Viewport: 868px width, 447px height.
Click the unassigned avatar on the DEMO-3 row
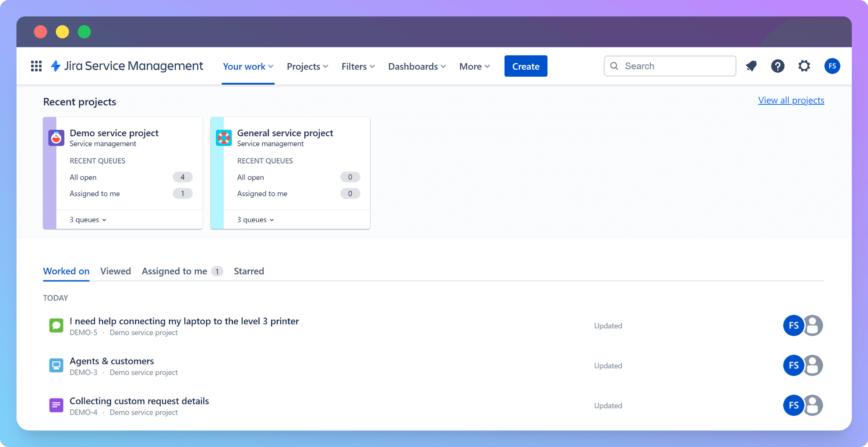click(813, 365)
